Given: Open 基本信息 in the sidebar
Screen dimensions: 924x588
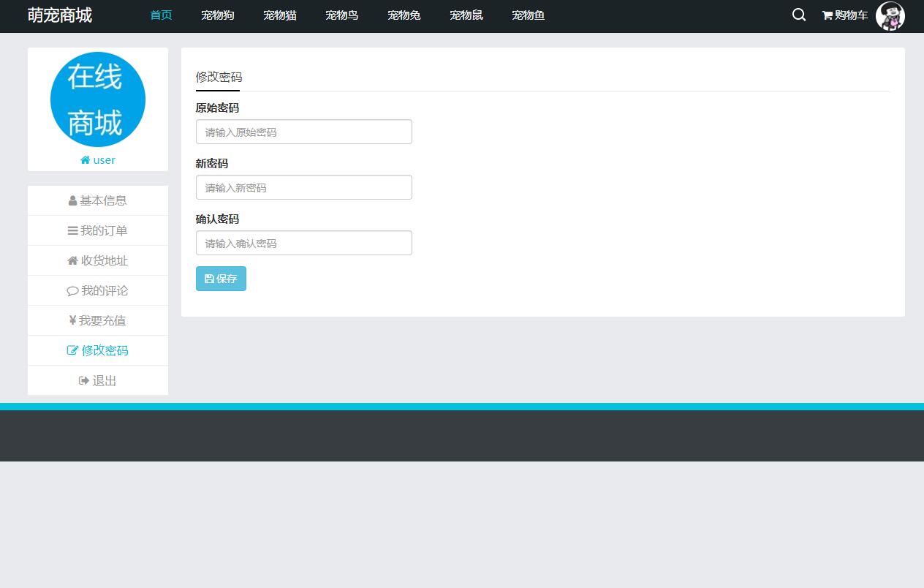Looking at the screenshot, I should tap(98, 200).
